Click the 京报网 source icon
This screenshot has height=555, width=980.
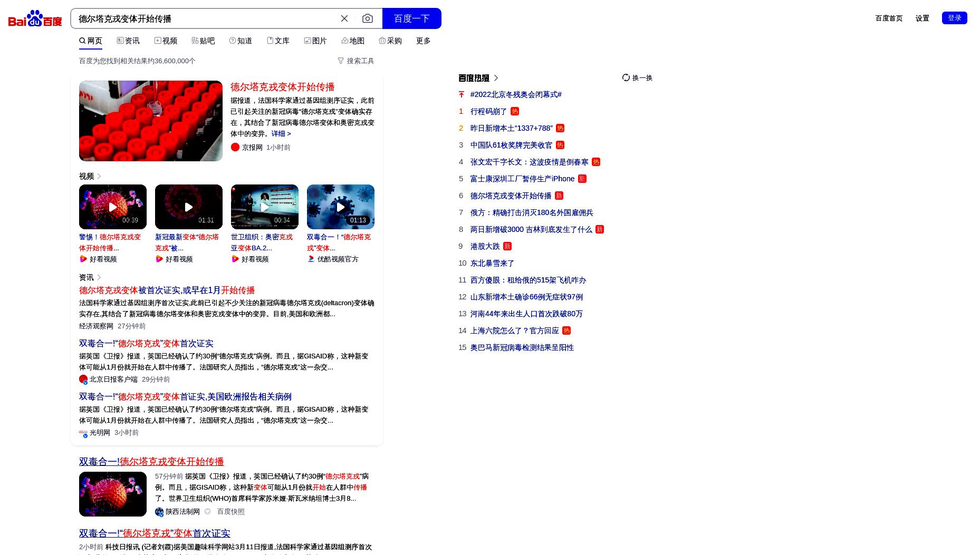(x=235, y=148)
